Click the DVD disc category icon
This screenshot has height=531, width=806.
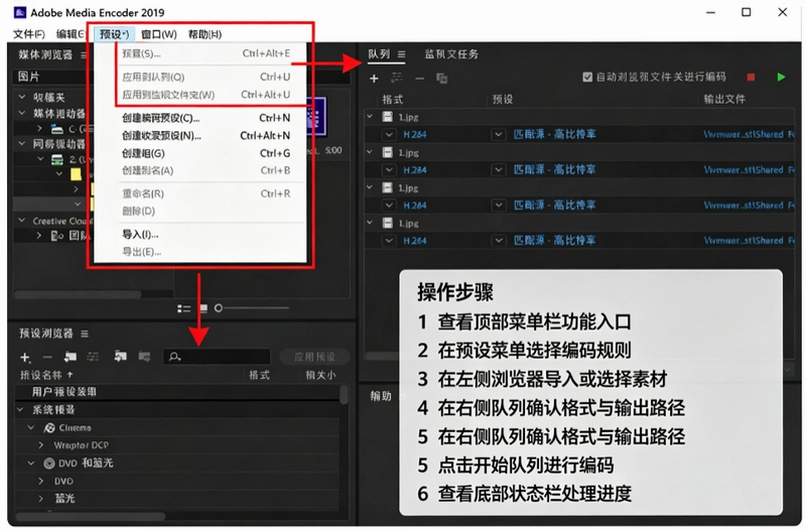pos(49,463)
